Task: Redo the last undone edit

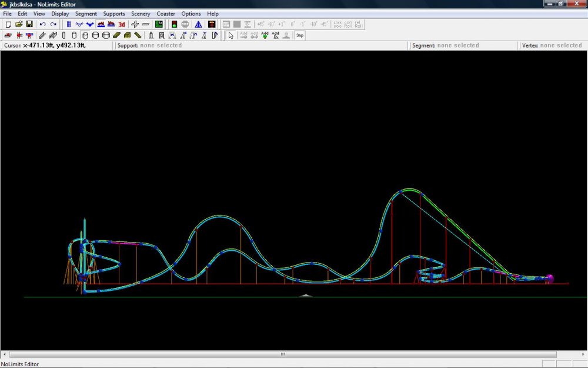Action: coord(53,24)
